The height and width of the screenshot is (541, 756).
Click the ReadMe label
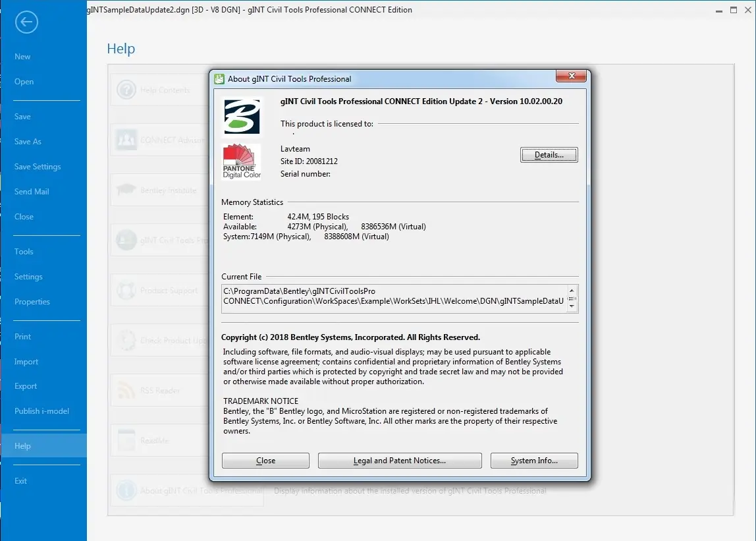point(155,441)
